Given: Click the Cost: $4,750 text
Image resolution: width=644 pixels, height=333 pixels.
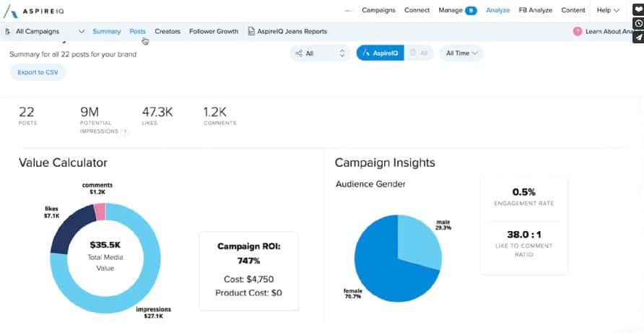Looking at the screenshot, I should [249, 280].
